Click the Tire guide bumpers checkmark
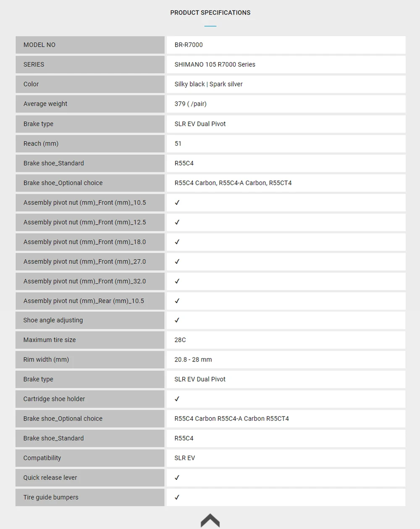 click(177, 498)
